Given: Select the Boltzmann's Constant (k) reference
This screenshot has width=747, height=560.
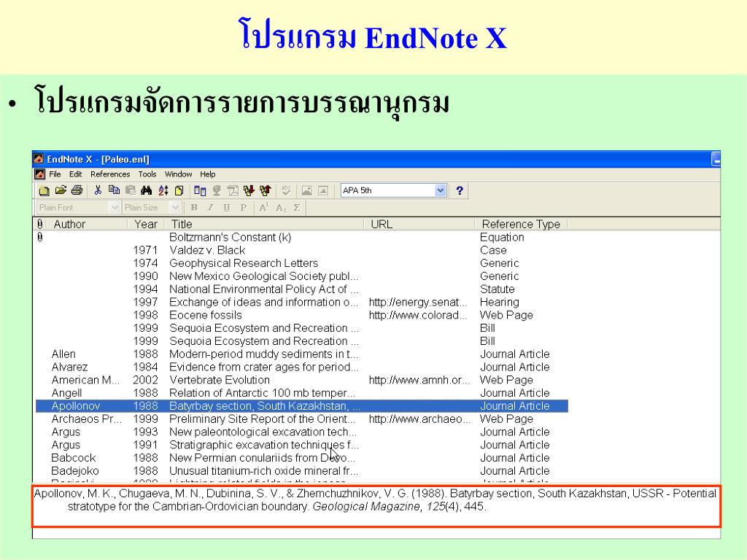Looking at the screenshot, I should point(302,237).
